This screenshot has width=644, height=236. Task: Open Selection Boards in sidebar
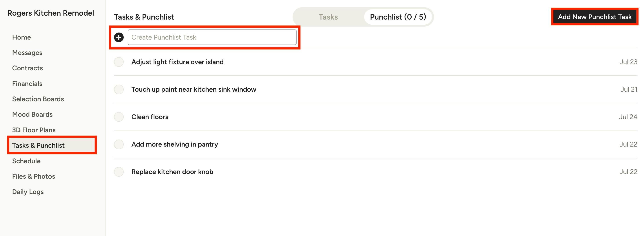pos(38,99)
